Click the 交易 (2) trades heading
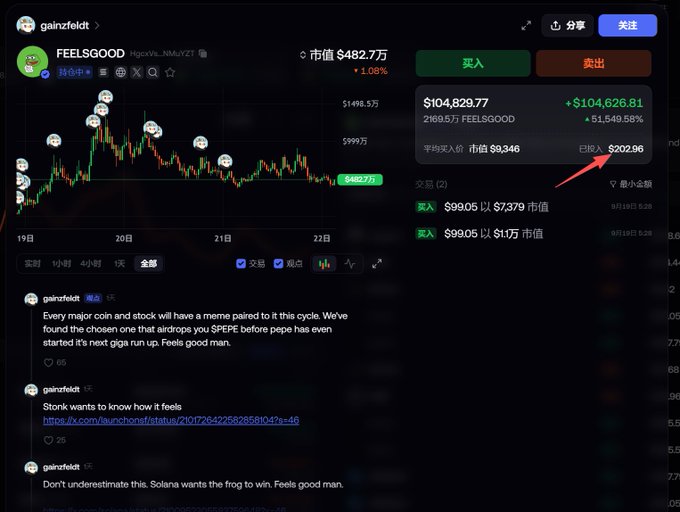Image resolution: width=680 pixels, height=512 pixels. click(x=431, y=184)
